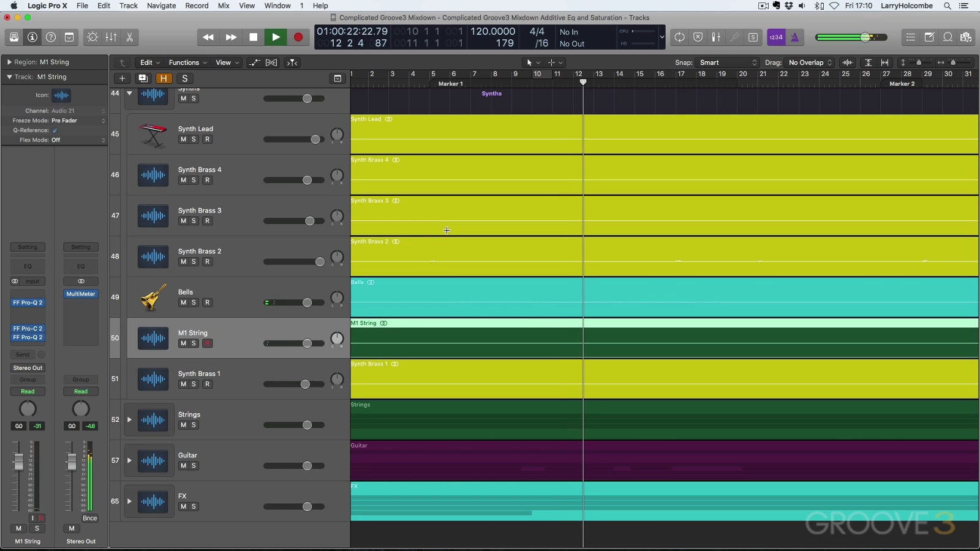Click Marker 2 in the marker lane
The width and height of the screenshot is (980, 551).
point(902,84)
